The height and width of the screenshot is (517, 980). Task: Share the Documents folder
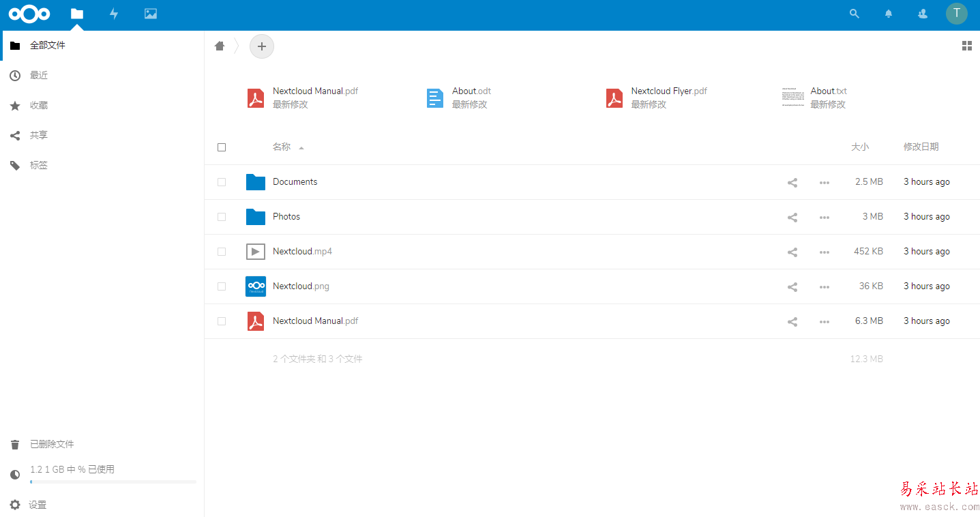coord(792,183)
